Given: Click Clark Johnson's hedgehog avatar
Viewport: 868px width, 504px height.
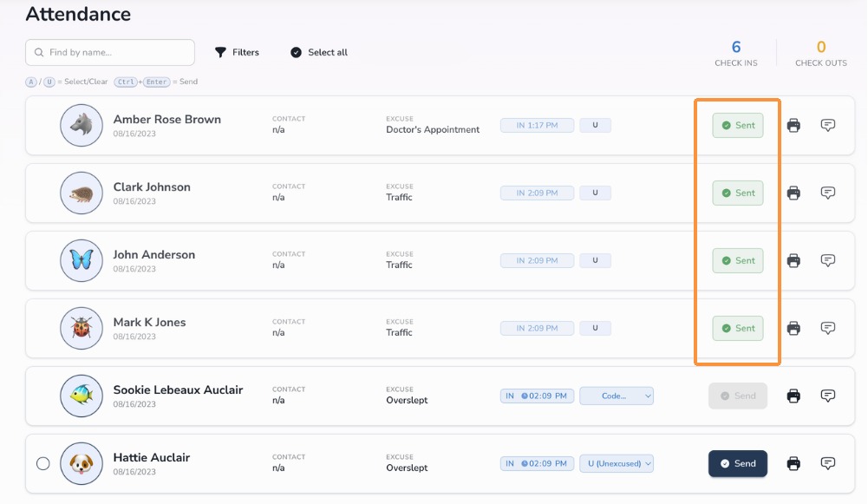Looking at the screenshot, I should [x=82, y=193].
